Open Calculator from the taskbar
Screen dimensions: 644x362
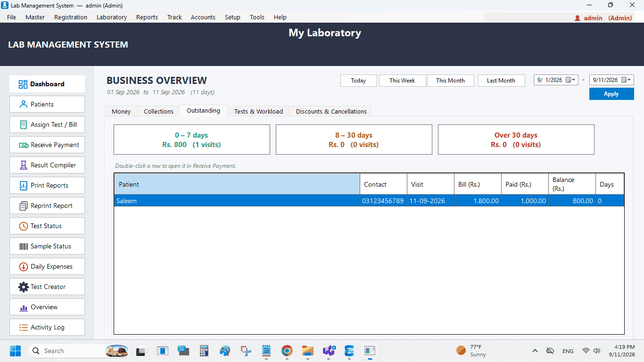coord(204,351)
